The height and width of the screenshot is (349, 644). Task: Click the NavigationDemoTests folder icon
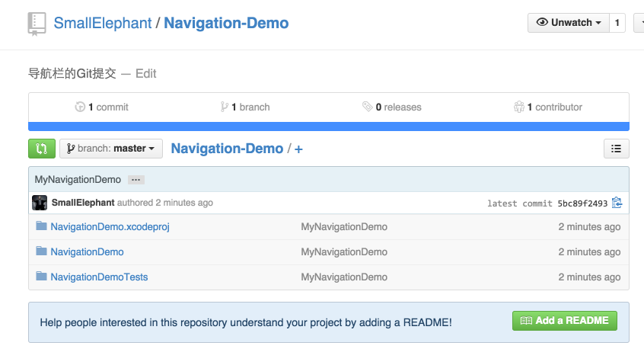point(41,277)
